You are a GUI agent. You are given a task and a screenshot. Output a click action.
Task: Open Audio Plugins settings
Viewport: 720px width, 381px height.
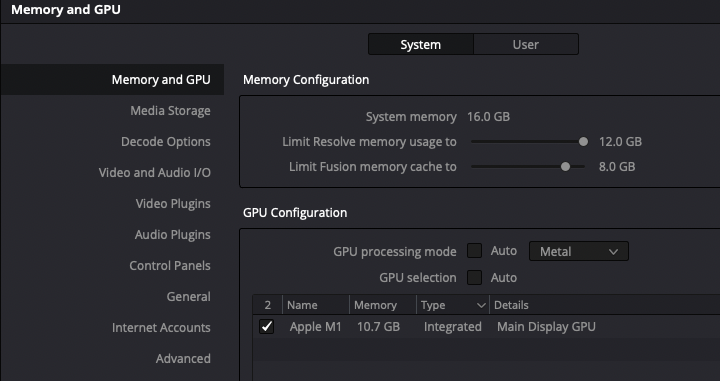point(173,235)
